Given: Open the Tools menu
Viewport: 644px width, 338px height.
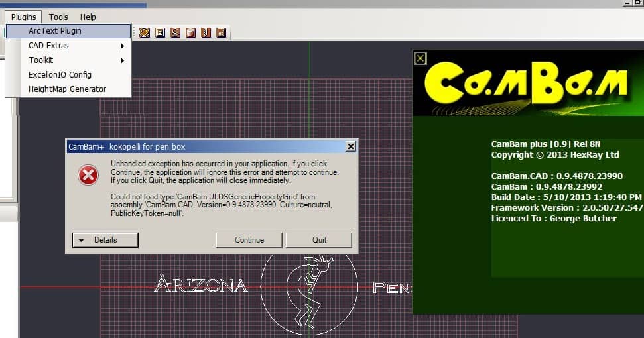Looking at the screenshot, I should click(58, 17).
